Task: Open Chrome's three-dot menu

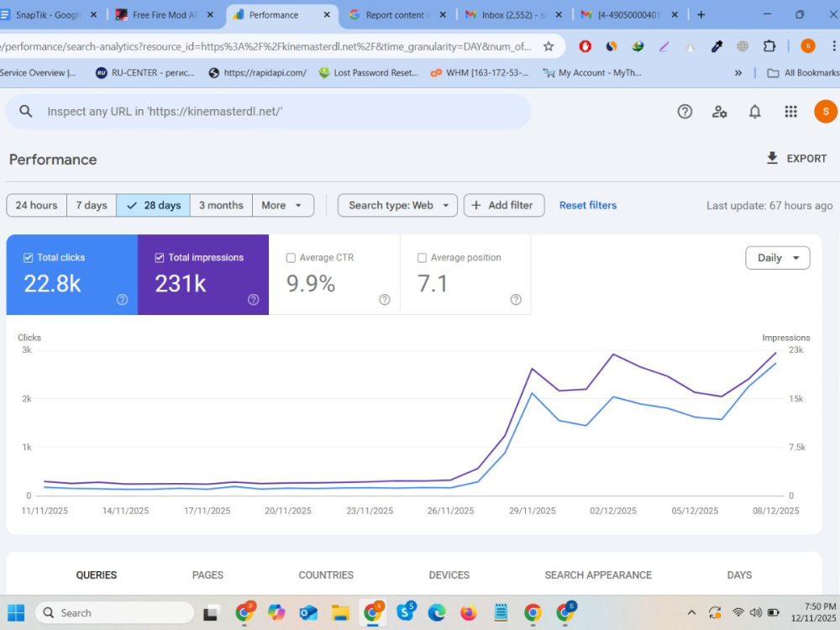Action: [x=833, y=46]
